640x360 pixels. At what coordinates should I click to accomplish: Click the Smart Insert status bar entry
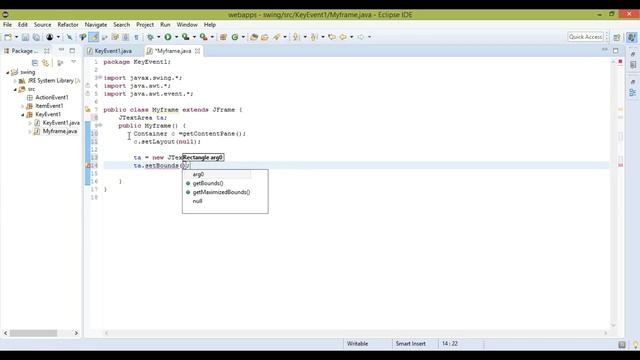[x=410, y=344]
